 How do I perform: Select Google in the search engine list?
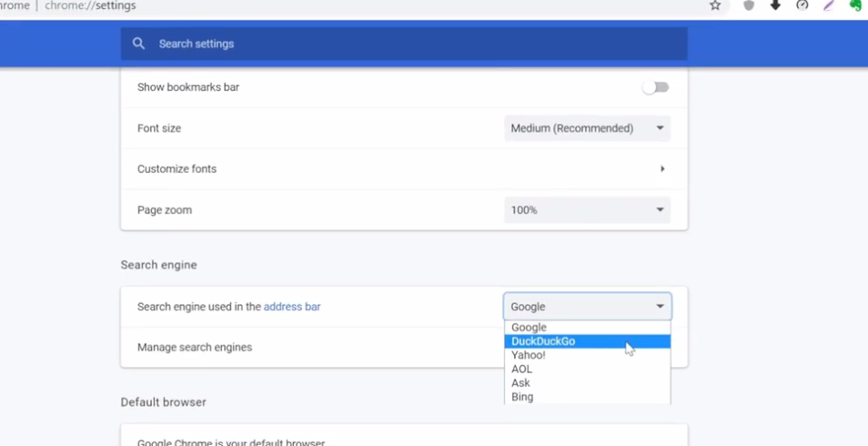[x=588, y=328]
